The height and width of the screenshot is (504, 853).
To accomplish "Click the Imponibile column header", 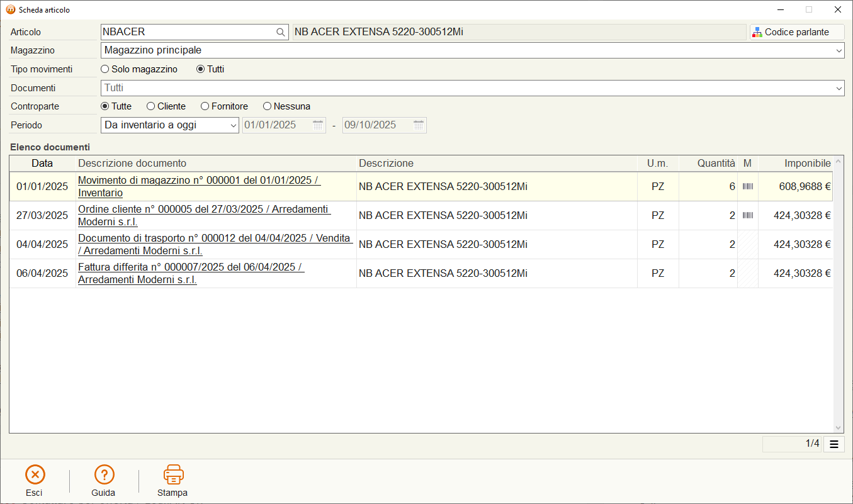I will pyautogui.click(x=796, y=163).
